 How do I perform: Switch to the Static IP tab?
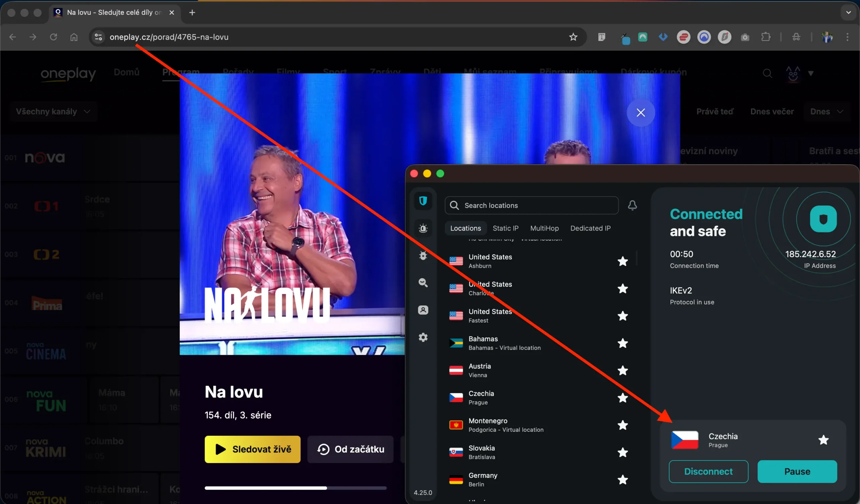click(506, 228)
